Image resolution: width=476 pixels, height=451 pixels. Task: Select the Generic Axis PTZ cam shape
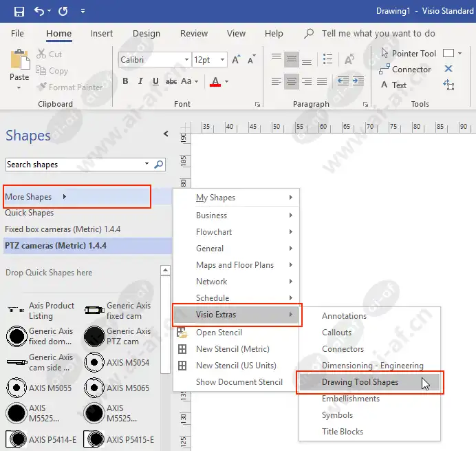[118, 336]
